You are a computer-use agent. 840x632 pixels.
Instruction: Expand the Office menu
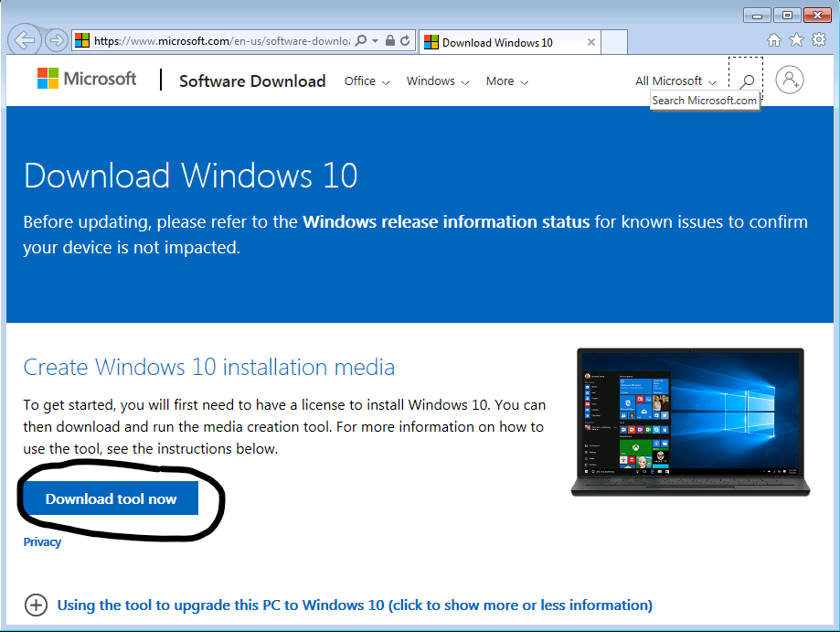click(x=367, y=80)
